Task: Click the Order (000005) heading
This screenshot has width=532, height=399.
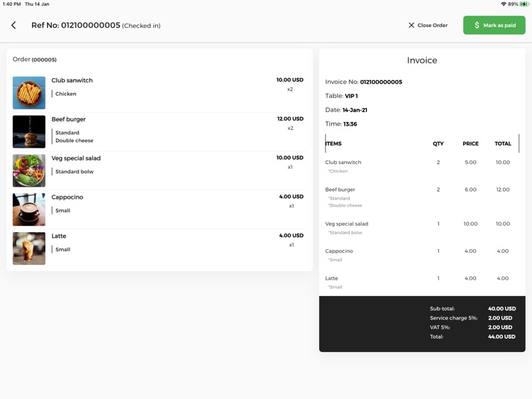Action: (35, 60)
